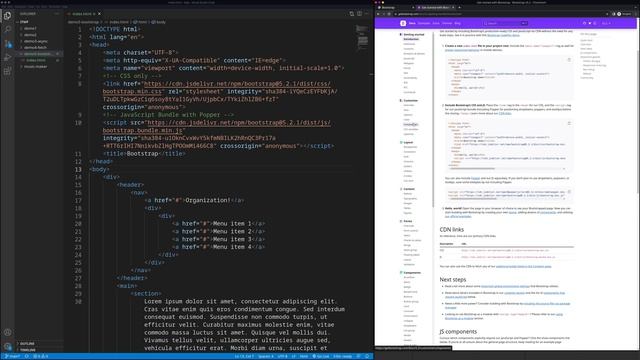The image size is (640, 360).
Task: Expand the OUTLINE section in Explorer
Action: [x=27, y=344]
